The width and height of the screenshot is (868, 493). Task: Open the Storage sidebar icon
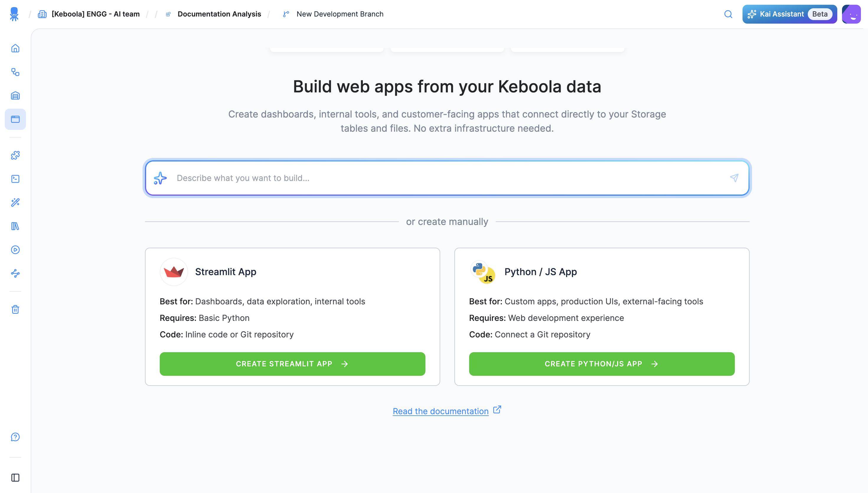(15, 95)
